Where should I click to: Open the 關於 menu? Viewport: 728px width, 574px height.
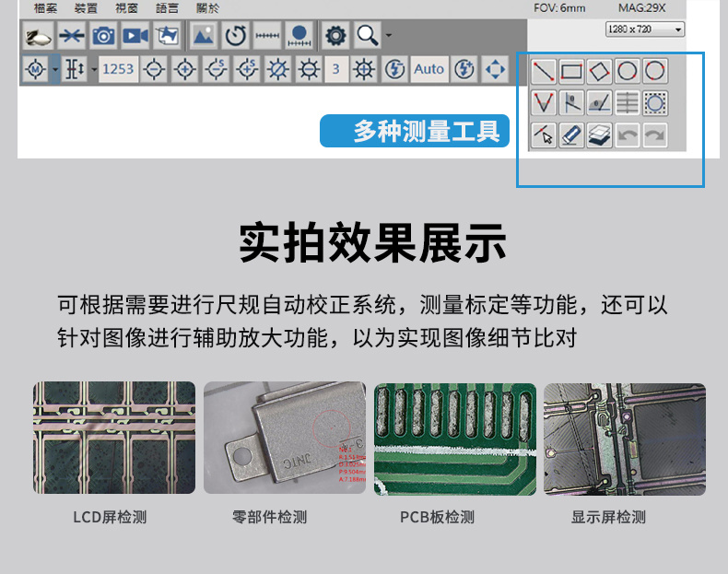207,8
